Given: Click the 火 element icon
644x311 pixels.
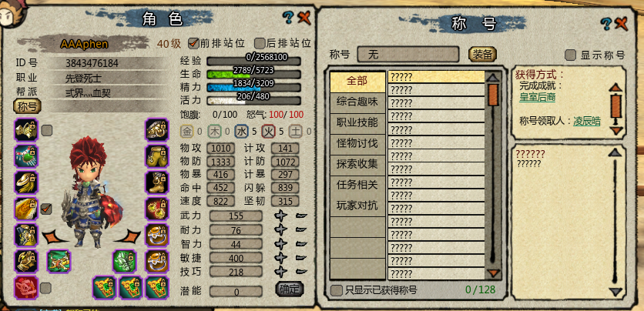Looking at the screenshot, I should coord(268,132).
